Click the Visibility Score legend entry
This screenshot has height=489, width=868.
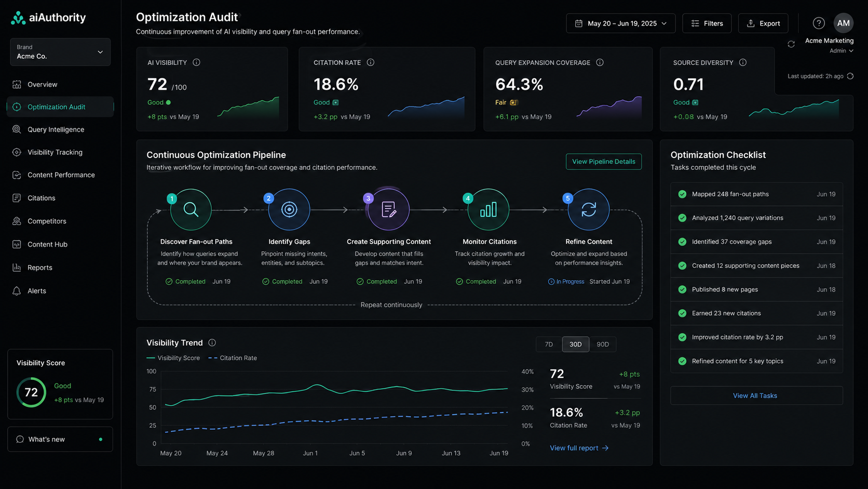coord(173,358)
